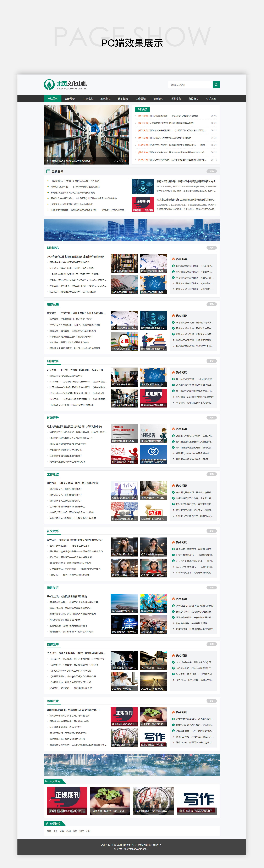Expand 更多 in the 期刊资讯 section
Screen dimensions: 264x868
point(211,248)
